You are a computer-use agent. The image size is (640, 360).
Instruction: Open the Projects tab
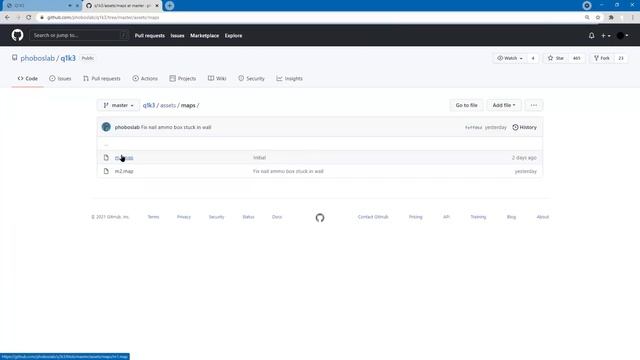[x=183, y=78]
